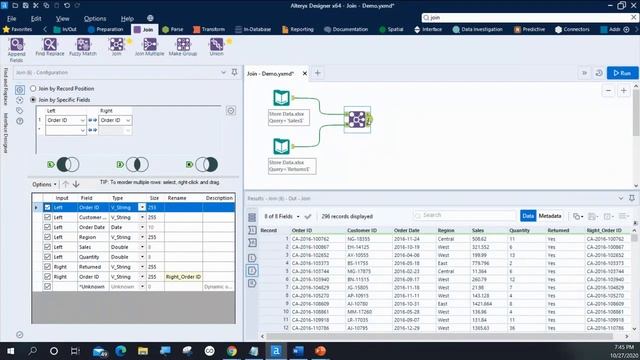
Task: Select the Join tool node on canvas
Action: (x=357, y=120)
